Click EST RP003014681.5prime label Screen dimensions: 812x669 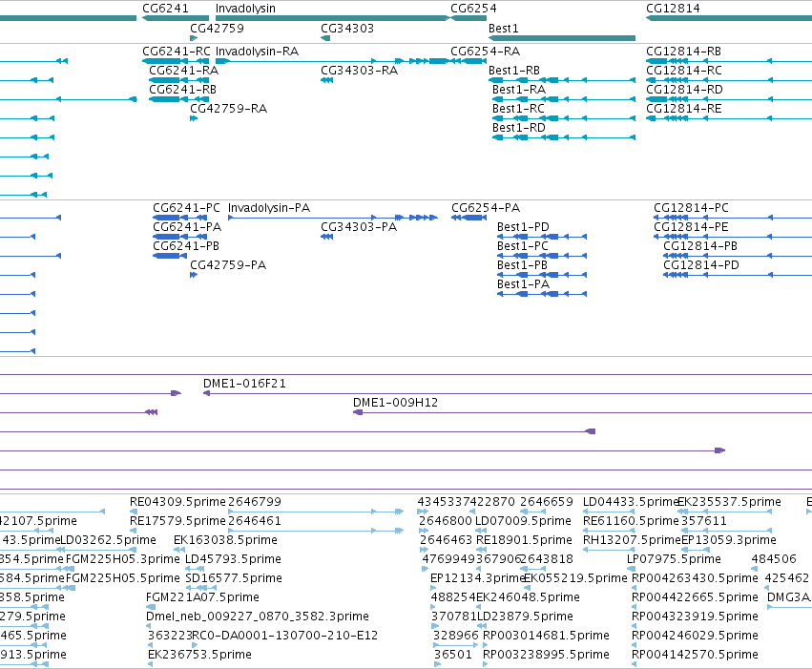point(546,636)
